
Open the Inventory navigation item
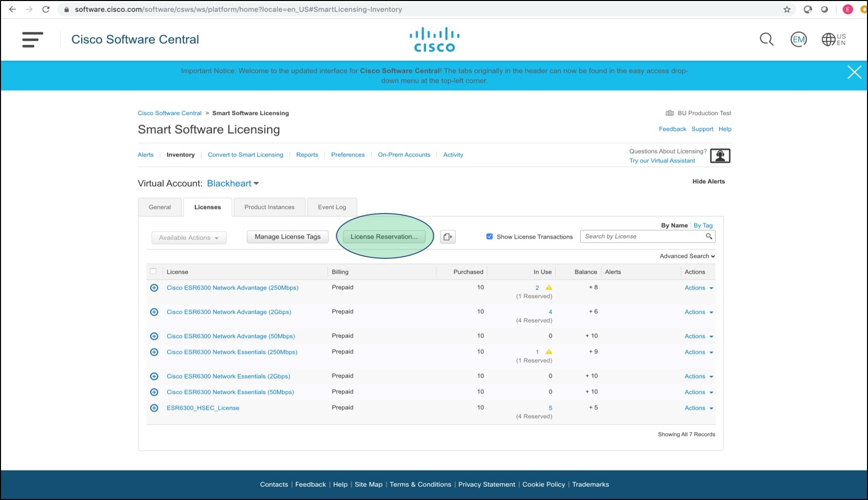click(x=180, y=155)
